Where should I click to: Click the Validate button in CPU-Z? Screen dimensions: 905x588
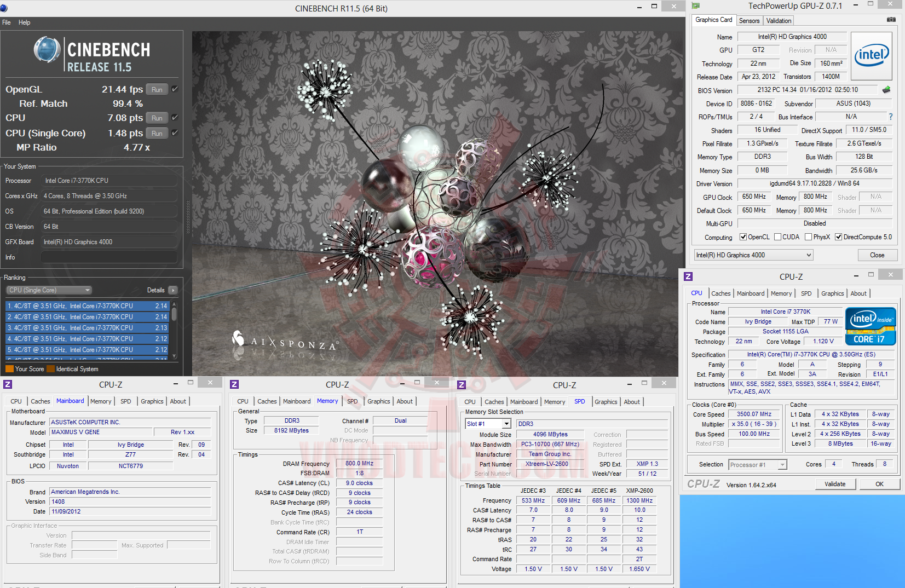click(834, 484)
